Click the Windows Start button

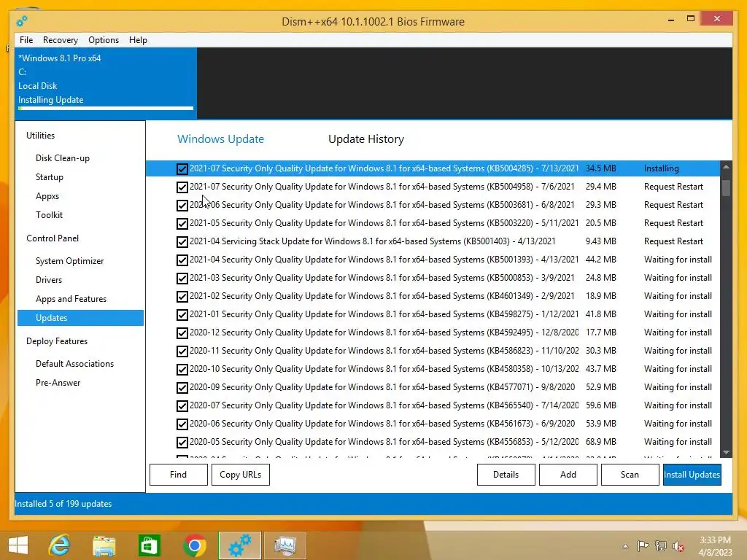(x=18, y=545)
